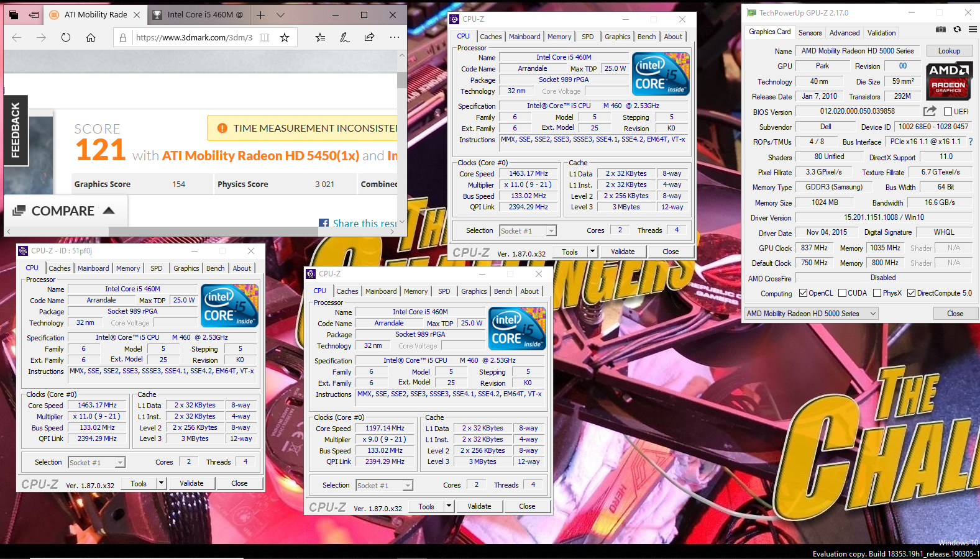The height and width of the screenshot is (559, 980).
Task: Click the GPU-Z Lookup button
Action: click(949, 51)
